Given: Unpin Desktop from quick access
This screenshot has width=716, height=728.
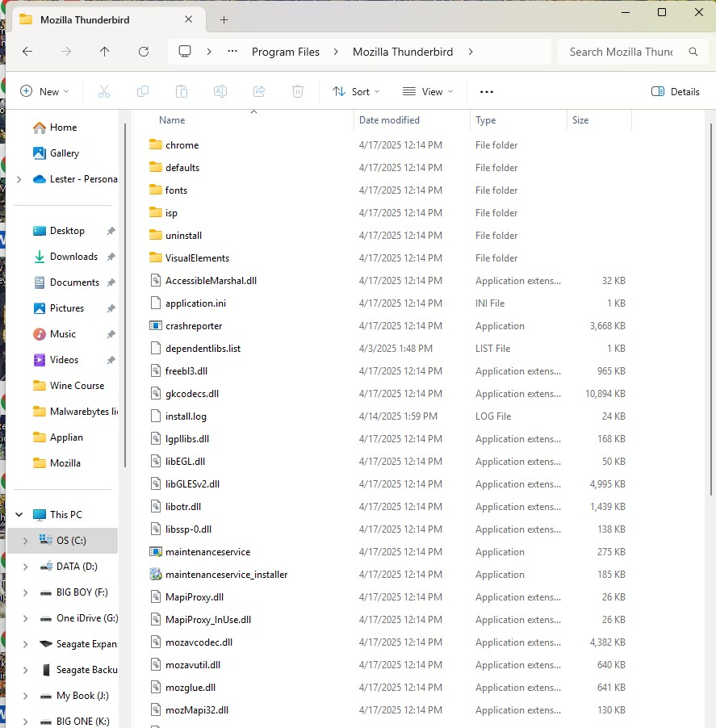Looking at the screenshot, I should click(x=111, y=231).
